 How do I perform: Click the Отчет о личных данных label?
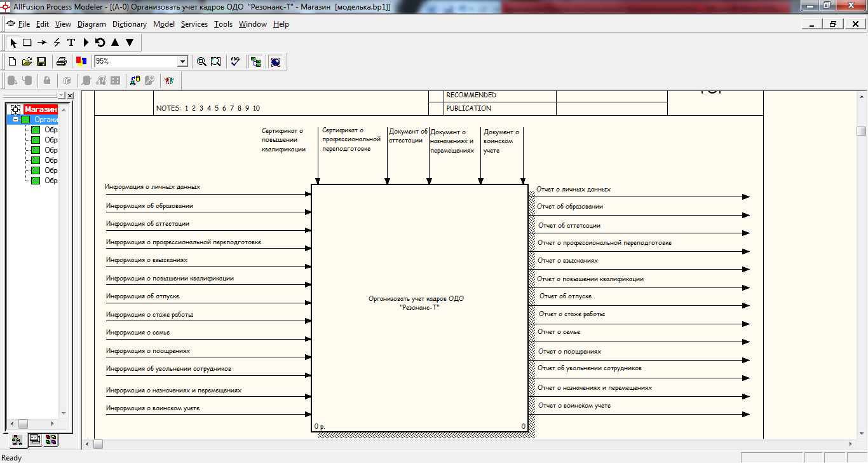pyautogui.click(x=574, y=189)
